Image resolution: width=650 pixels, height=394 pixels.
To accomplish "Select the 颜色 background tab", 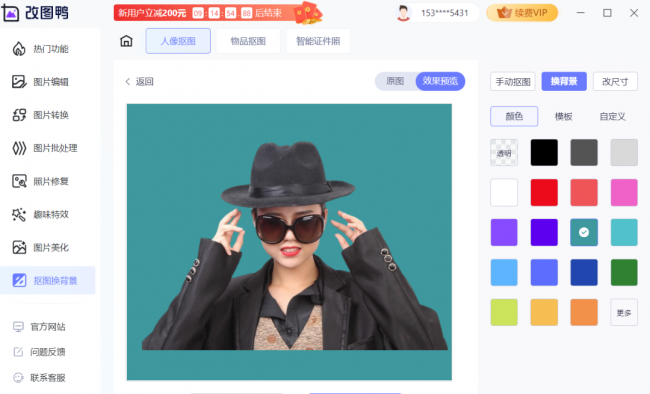I will (x=514, y=117).
